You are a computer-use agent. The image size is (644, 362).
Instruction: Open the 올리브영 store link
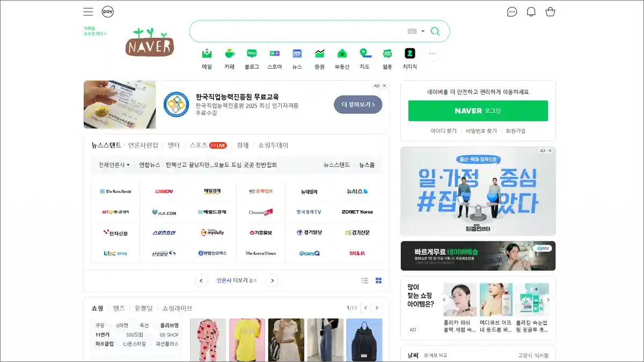click(x=169, y=326)
